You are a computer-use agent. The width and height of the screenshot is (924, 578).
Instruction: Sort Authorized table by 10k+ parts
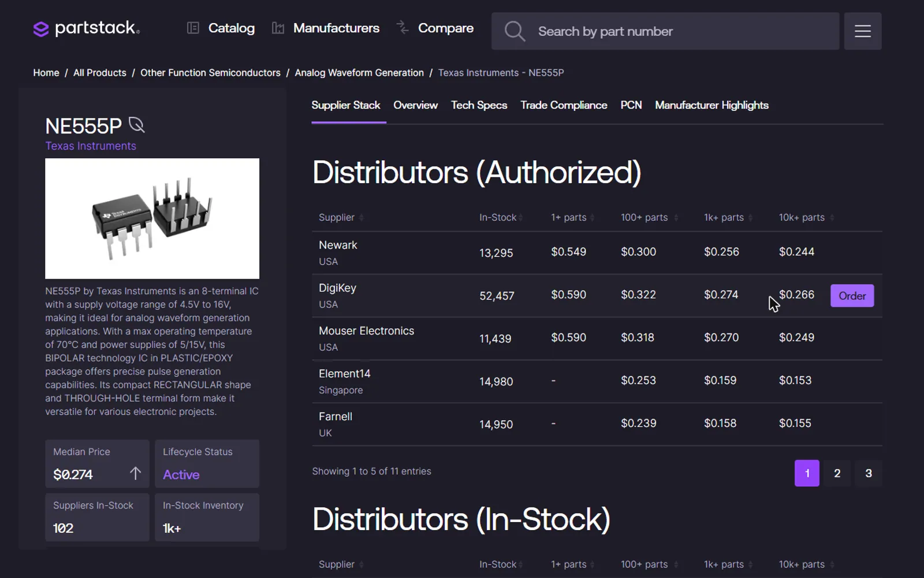click(806, 217)
